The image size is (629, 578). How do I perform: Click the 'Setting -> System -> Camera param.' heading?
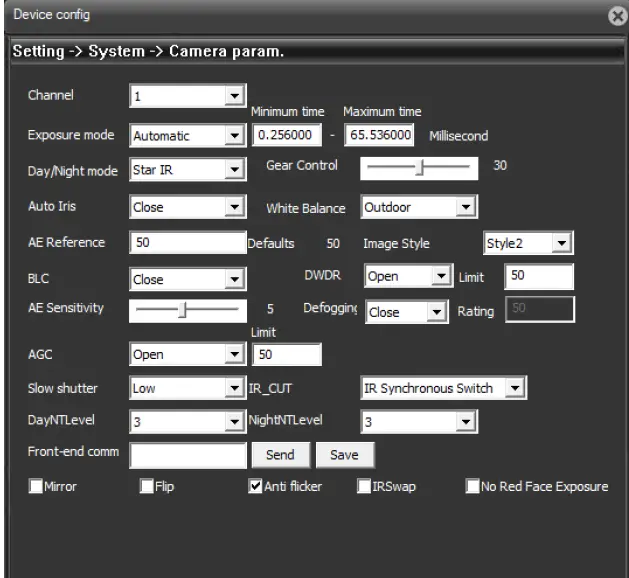(x=148, y=51)
